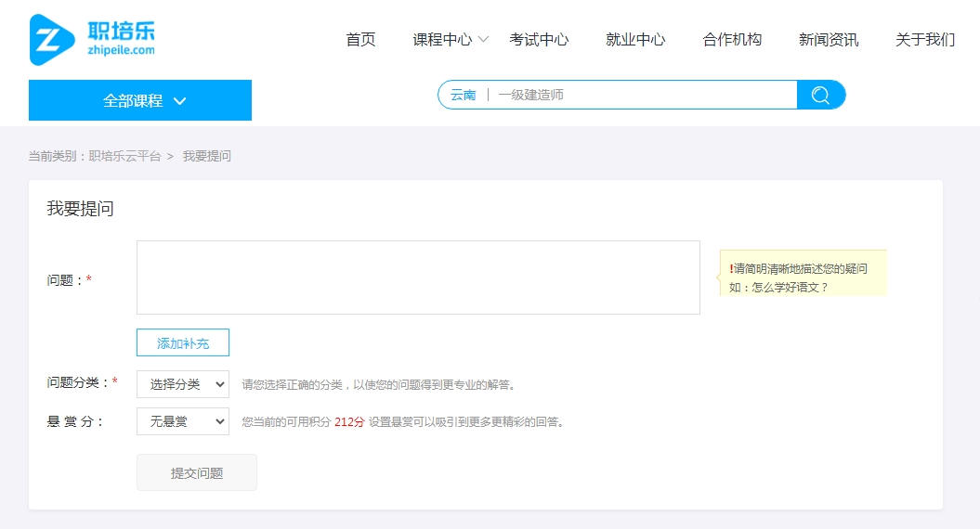Click the 课程中心 navigation item

[442, 39]
